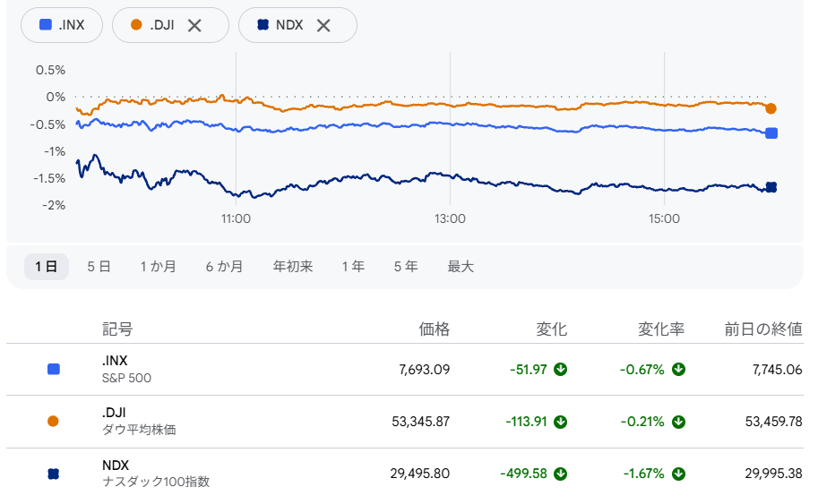Open the .INX S&P 500 row

[x=405, y=370]
